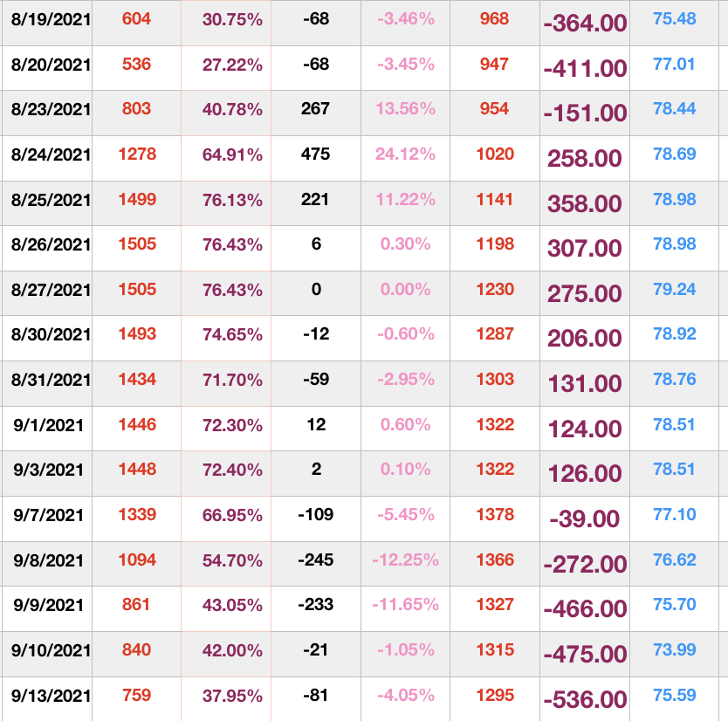Select the cell with value 536
The image size is (728, 721).
[x=137, y=64]
